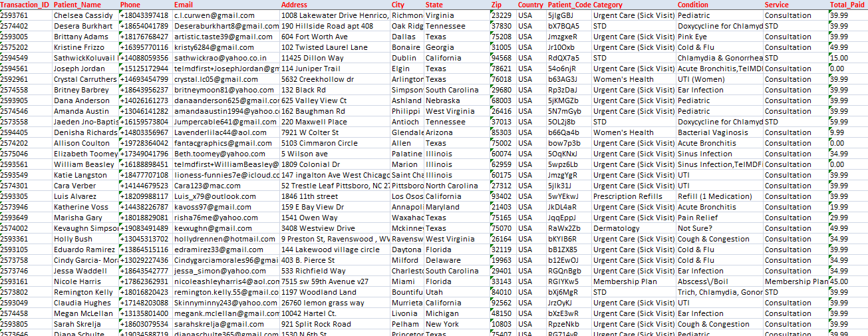Click the Patient_Code column header

click(x=569, y=5)
